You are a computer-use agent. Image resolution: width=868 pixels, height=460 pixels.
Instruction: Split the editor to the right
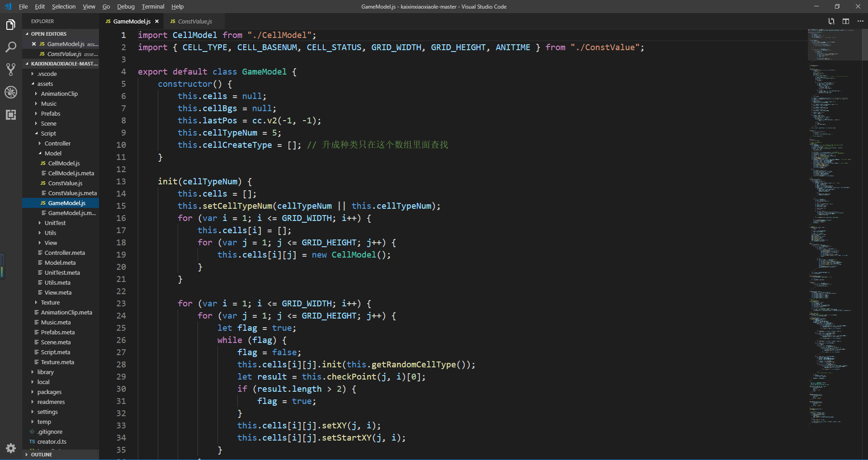click(x=846, y=21)
